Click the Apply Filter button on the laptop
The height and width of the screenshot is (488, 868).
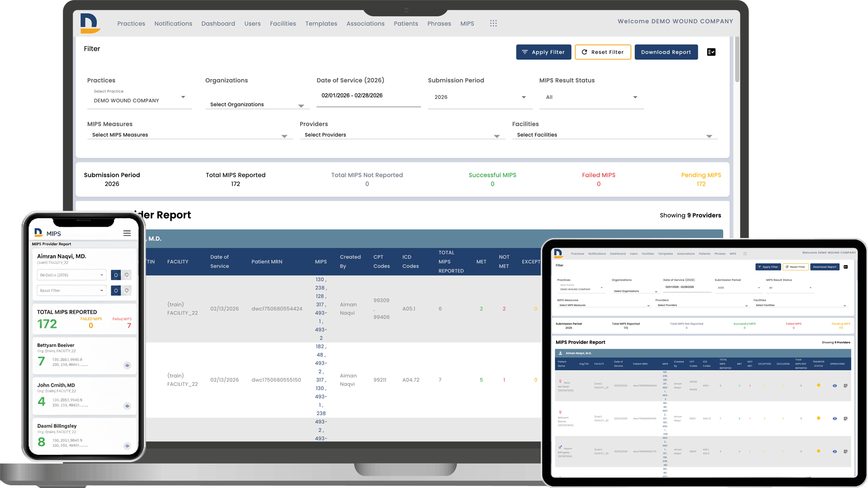pyautogui.click(x=543, y=52)
